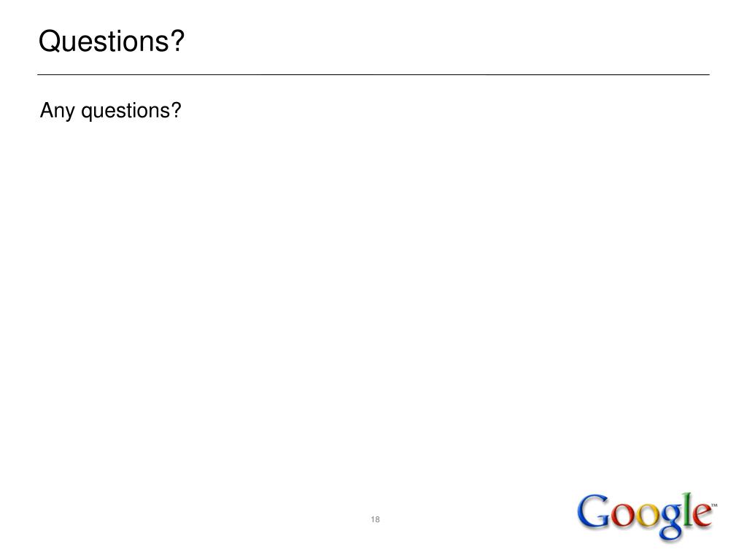Click the red 'e' in Google logo

703,516
